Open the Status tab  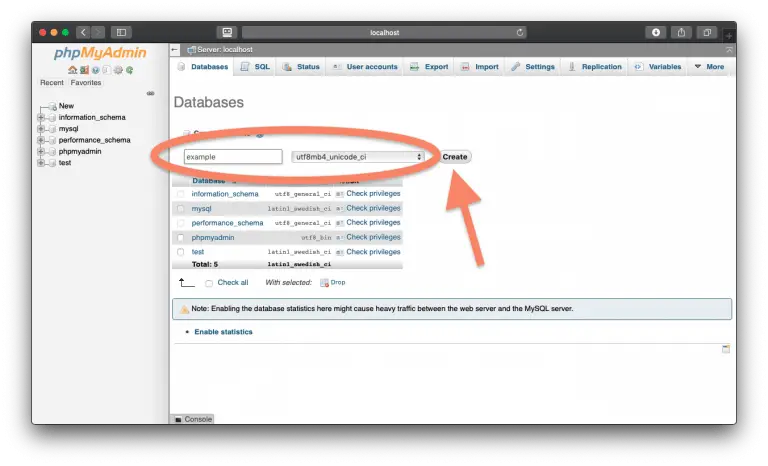(x=301, y=67)
